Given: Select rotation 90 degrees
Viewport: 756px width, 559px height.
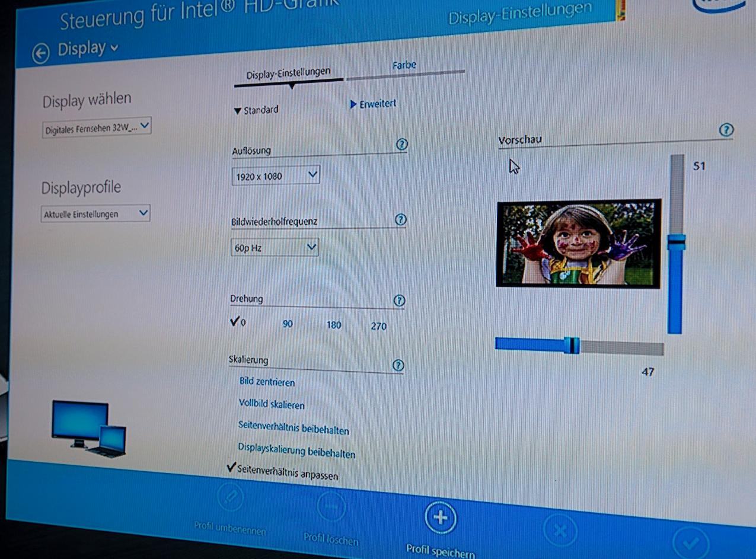Looking at the screenshot, I should [288, 324].
